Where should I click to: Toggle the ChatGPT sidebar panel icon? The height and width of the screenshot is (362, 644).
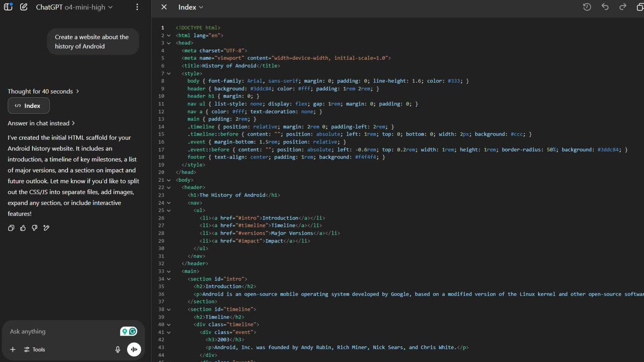[x=8, y=7]
